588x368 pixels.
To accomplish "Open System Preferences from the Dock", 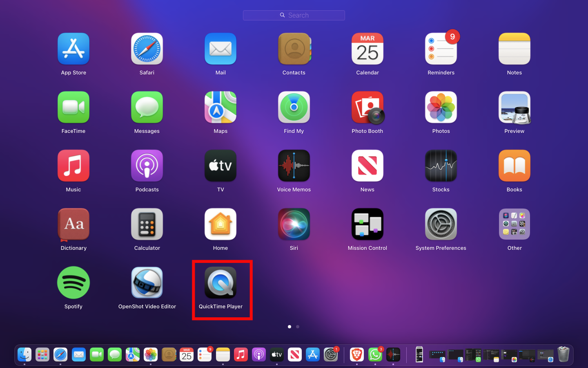I will [331, 355].
